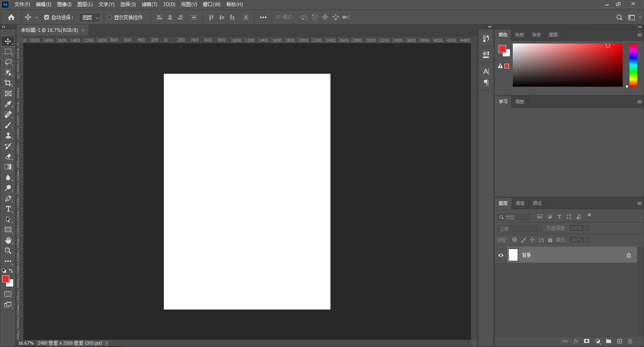Uncheck the 自动选择 checkbox
This screenshot has width=644, height=347.
click(47, 17)
